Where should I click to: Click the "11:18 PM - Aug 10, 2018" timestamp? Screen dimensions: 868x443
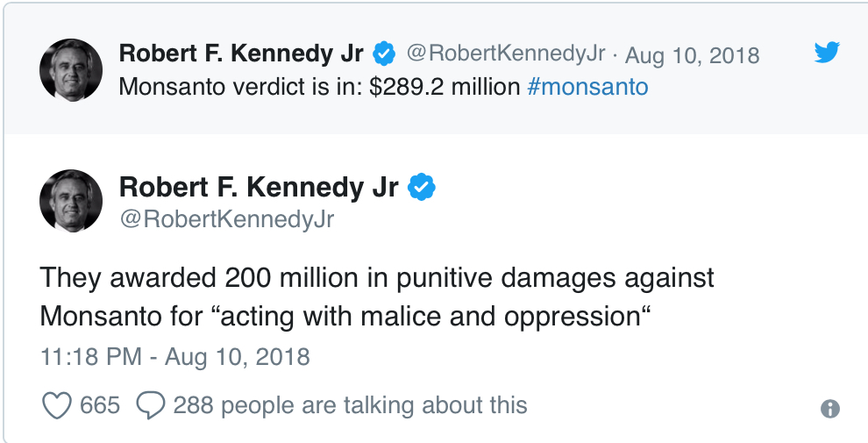[175, 357]
